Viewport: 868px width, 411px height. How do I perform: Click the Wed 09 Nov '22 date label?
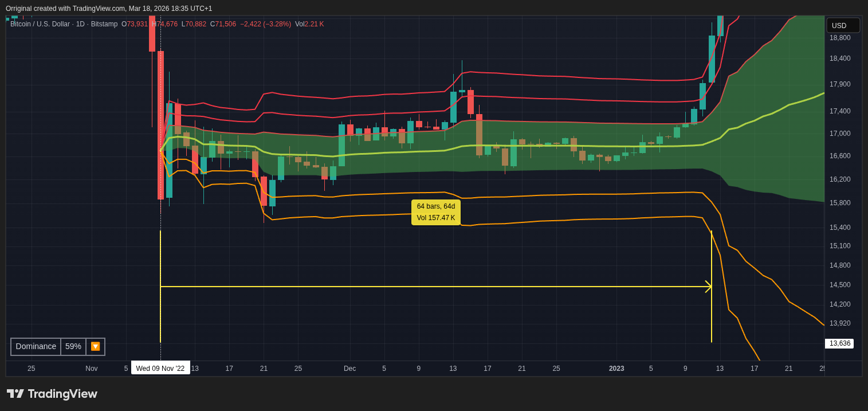coord(160,368)
